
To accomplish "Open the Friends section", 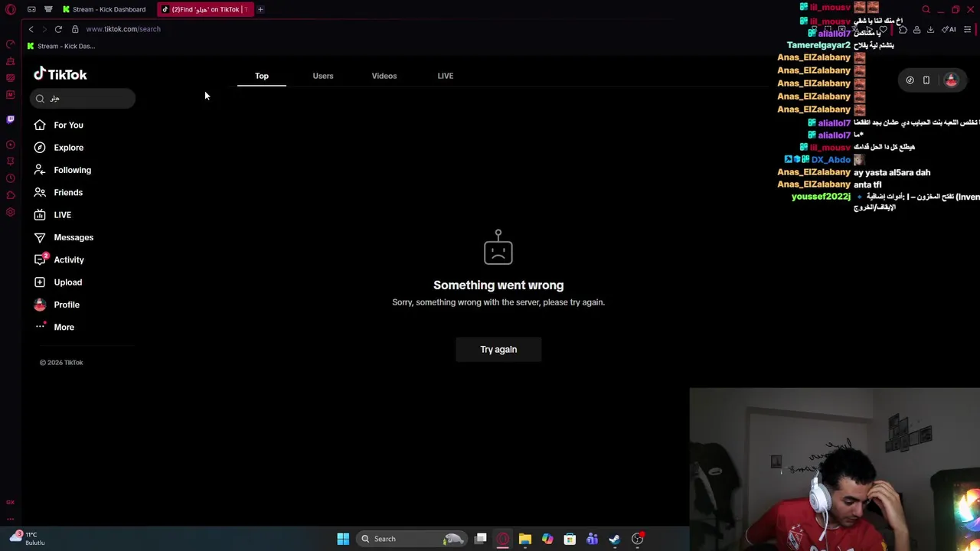I will (x=58, y=192).
